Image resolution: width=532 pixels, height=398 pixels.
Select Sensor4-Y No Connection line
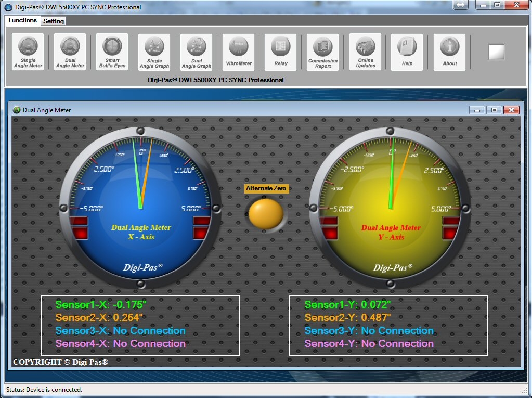369,343
